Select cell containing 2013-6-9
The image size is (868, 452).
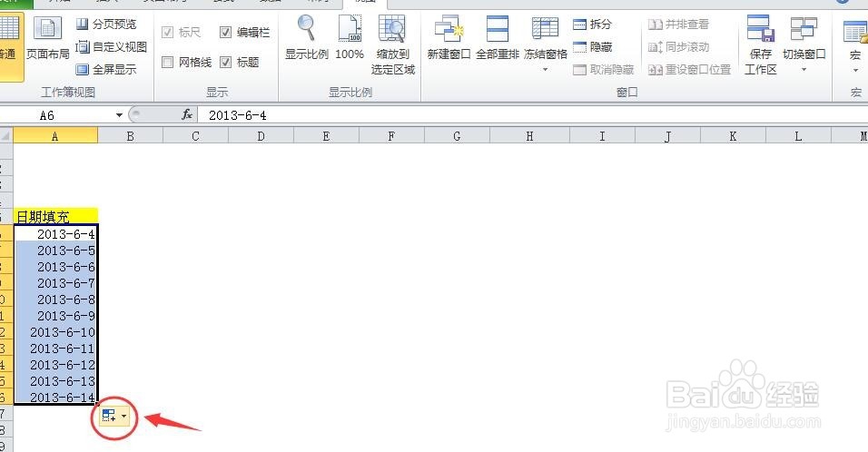pos(55,315)
